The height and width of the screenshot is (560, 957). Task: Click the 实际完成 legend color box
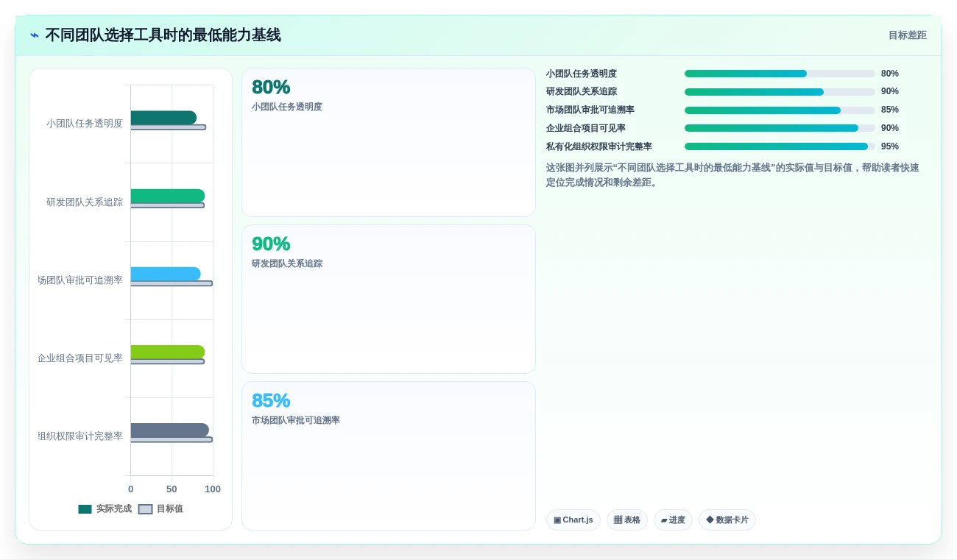point(85,508)
